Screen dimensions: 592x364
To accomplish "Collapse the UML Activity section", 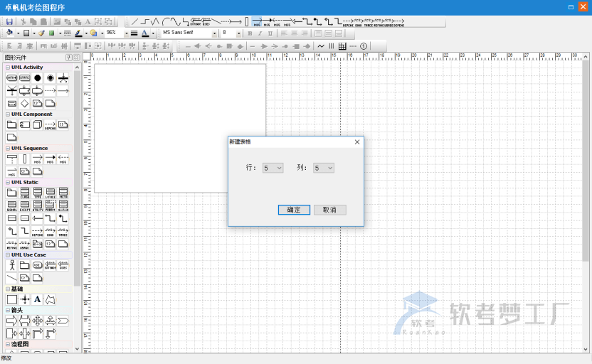I will (x=7, y=68).
